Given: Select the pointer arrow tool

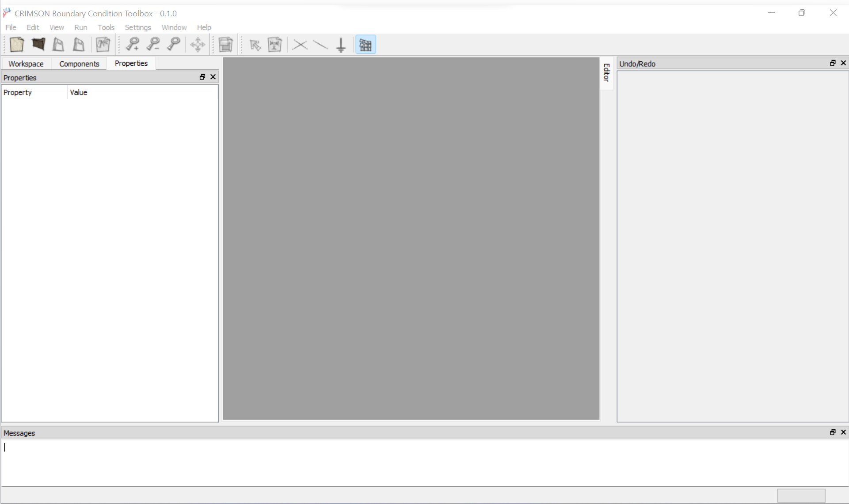Looking at the screenshot, I should (x=255, y=45).
